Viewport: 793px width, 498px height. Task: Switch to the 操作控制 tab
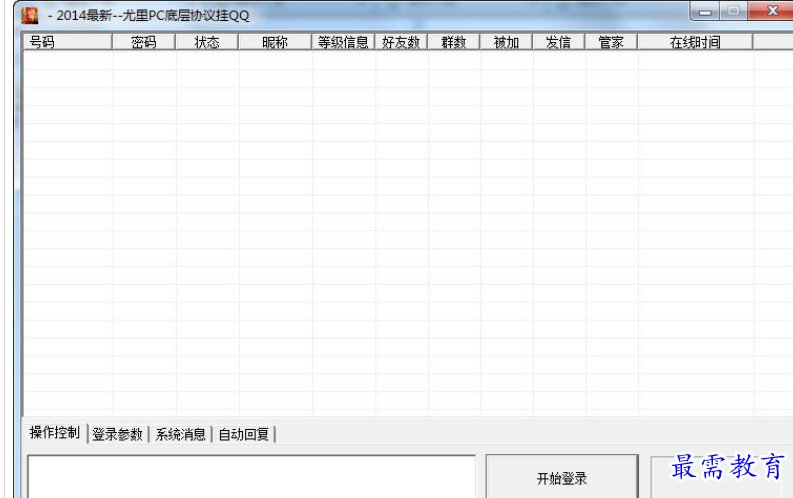[55, 433]
